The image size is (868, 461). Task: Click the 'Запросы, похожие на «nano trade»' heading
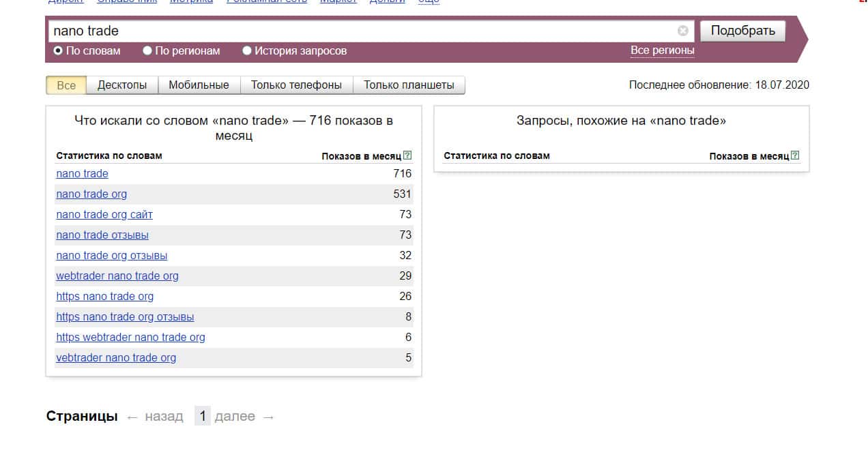[622, 121]
